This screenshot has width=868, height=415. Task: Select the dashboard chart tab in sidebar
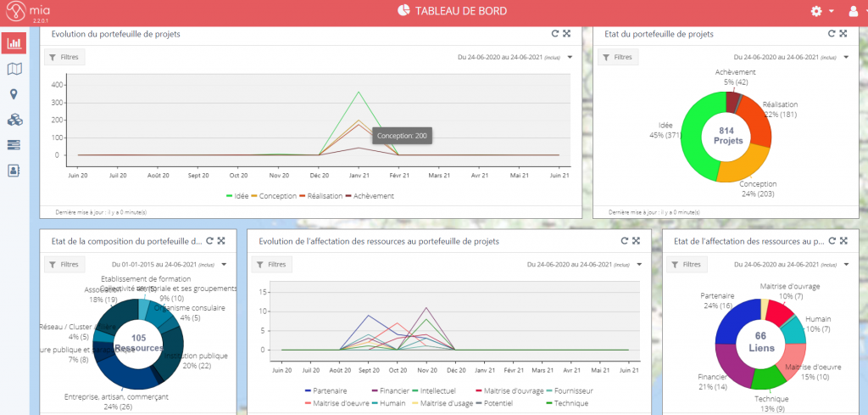pyautogui.click(x=14, y=42)
